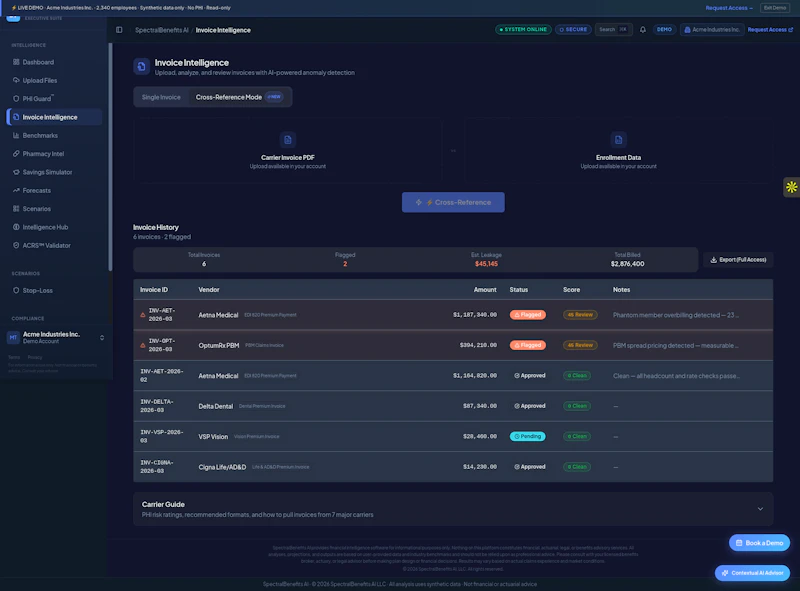Select invoice INV-VSP-2026-03
This screenshot has height=591, width=800.
pos(161,436)
